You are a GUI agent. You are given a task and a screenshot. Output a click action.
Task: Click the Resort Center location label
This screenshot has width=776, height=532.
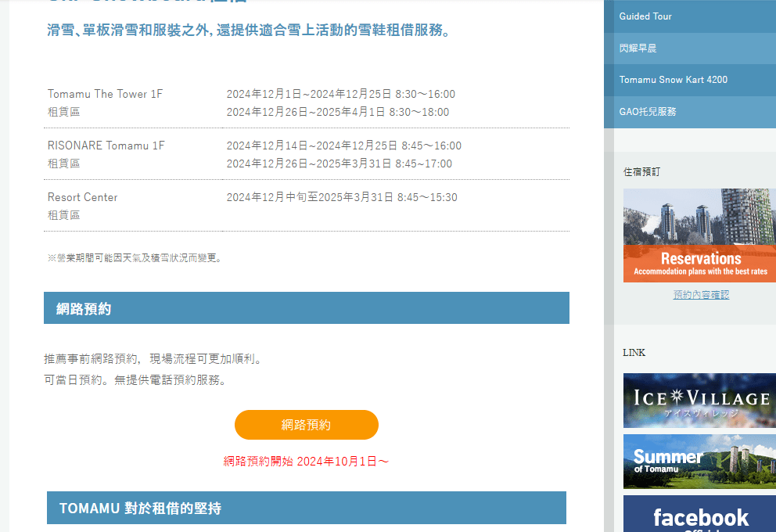click(82, 197)
